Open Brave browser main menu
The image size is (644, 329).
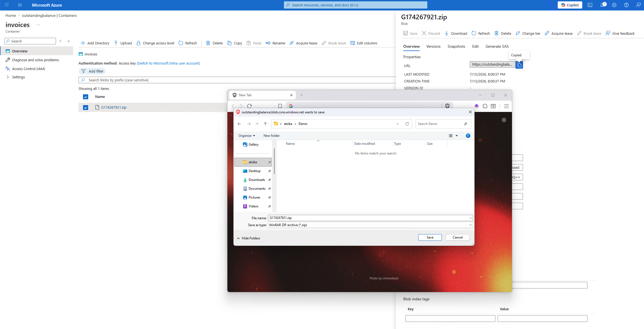pyautogui.click(x=506, y=106)
